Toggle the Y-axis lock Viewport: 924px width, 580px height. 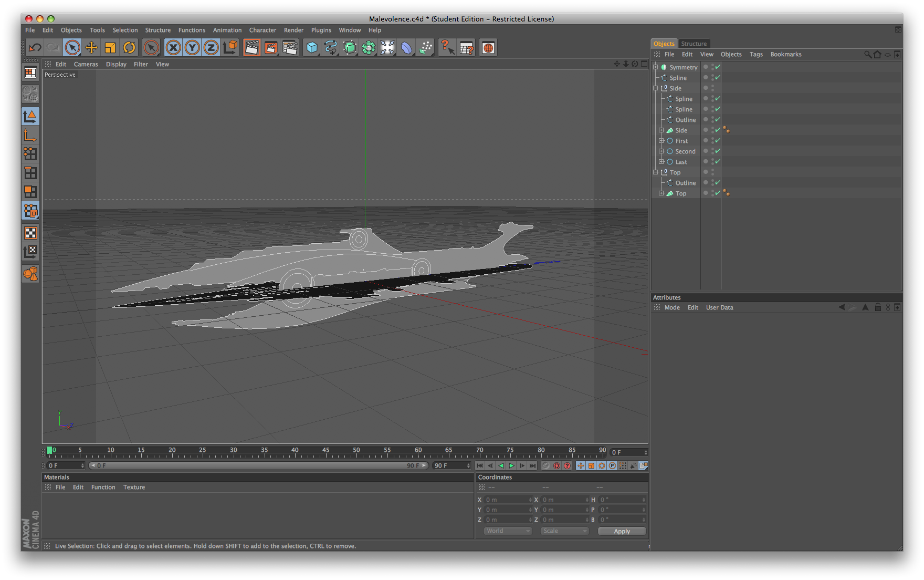click(192, 48)
